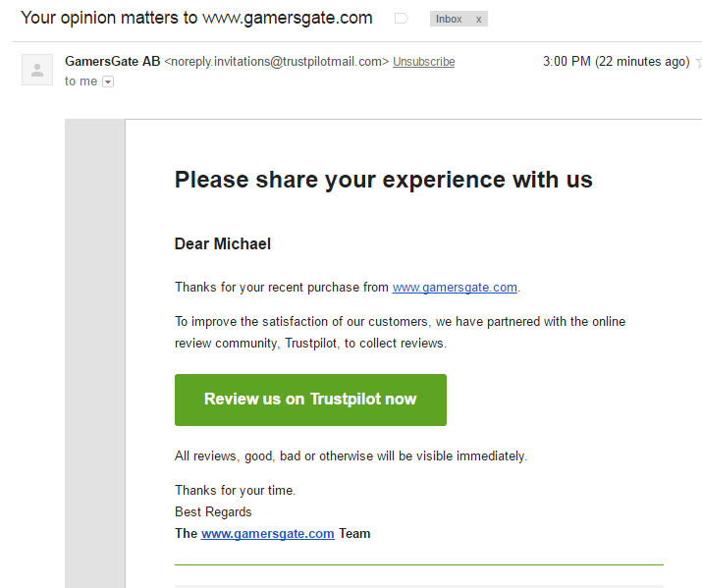
Task: Open the Inbox label
Action: [449, 19]
